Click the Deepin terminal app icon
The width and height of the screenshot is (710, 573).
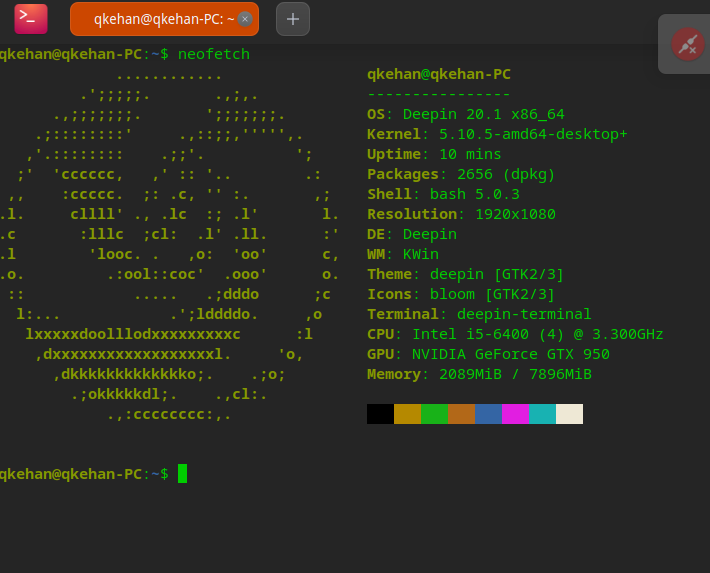[x=31, y=19]
